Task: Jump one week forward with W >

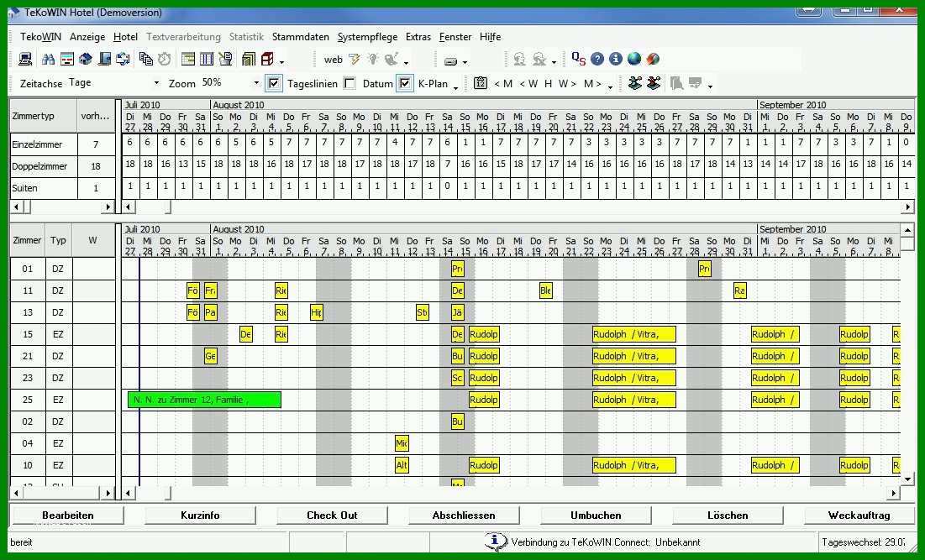Action: click(567, 84)
